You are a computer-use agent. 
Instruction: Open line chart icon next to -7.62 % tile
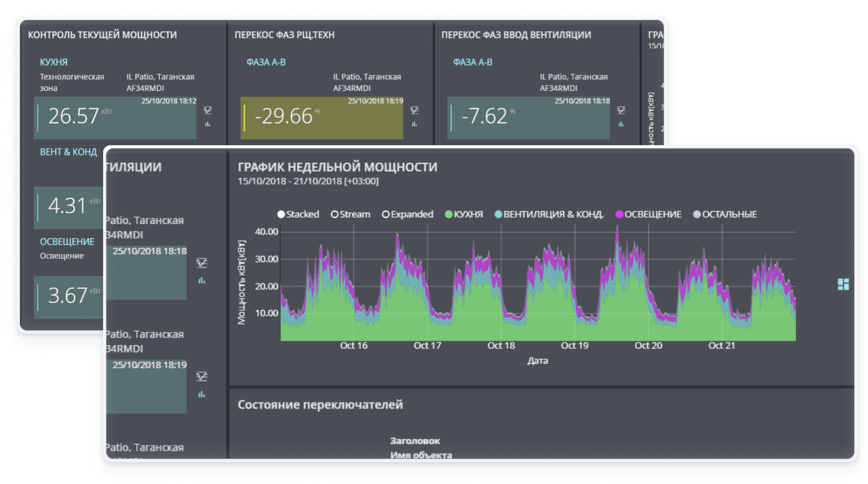pyautogui.click(x=621, y=110)
